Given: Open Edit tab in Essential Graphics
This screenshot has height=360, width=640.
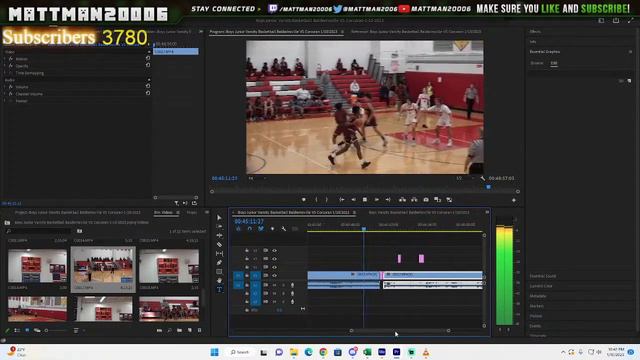Looking at the screenshot, I should click(x=554, y=63).
